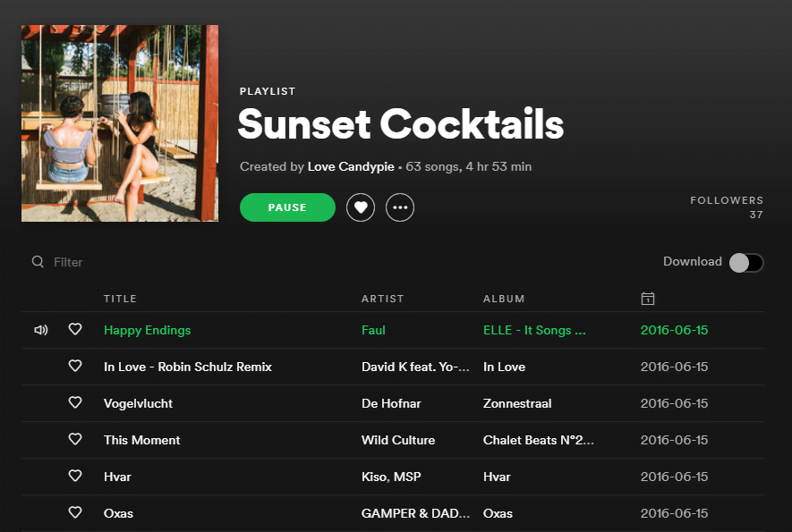Screen dimensions: 792x532
Task: Sort songs using the TITLE column header
Action: tap(120, 298)
